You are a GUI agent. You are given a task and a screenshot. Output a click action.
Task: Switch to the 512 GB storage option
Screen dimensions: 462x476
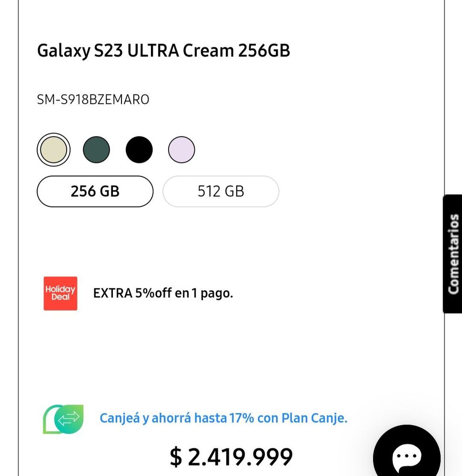[221, 191]
